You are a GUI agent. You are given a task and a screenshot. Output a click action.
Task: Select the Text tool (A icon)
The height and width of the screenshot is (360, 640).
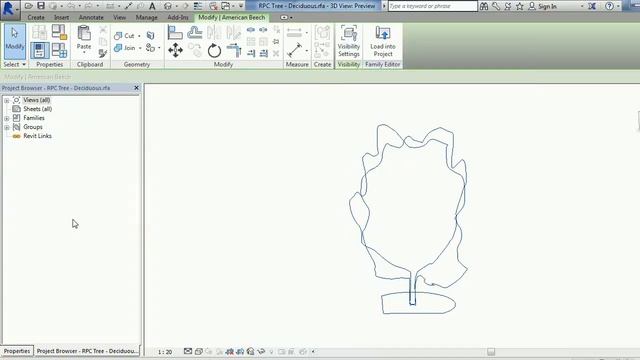click(x=152, y=6)
